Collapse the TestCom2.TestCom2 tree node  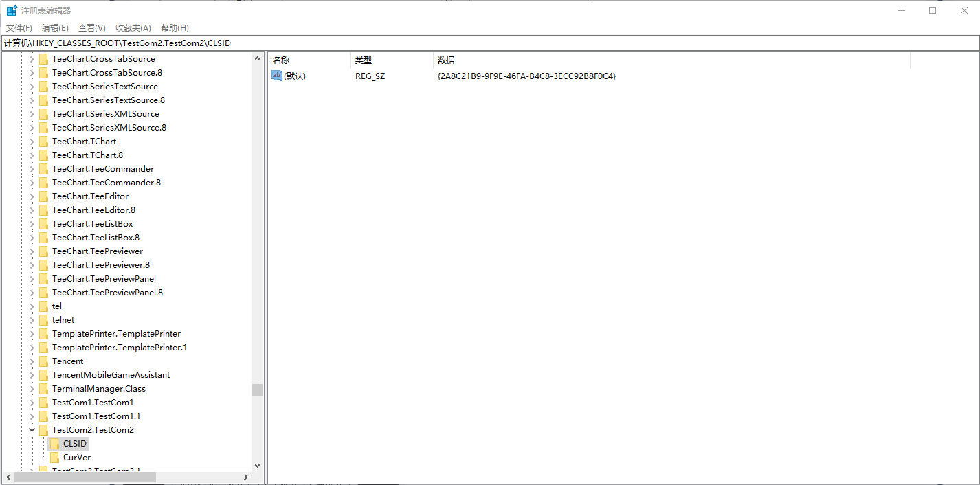tap(32, 429)
